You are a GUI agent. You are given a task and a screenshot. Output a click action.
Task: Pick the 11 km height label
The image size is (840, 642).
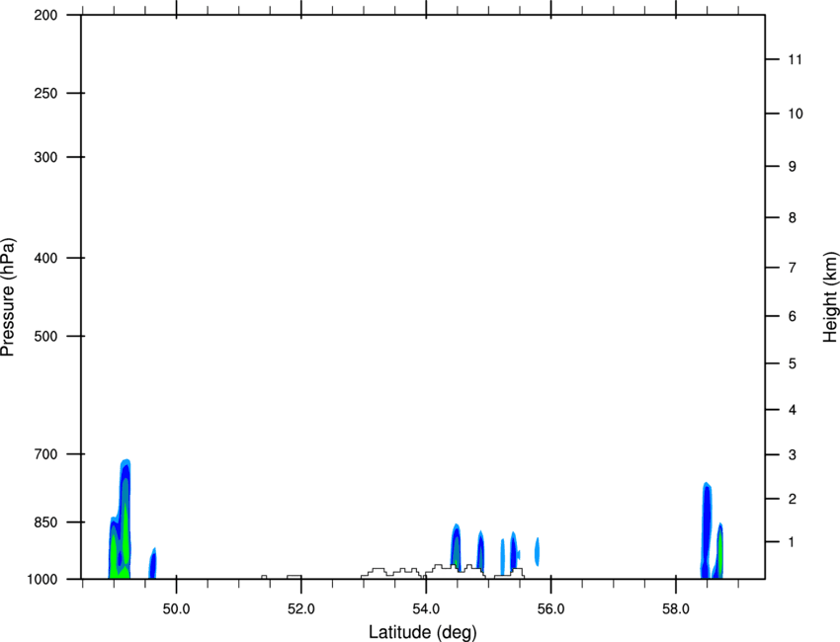tap(795, 59)
